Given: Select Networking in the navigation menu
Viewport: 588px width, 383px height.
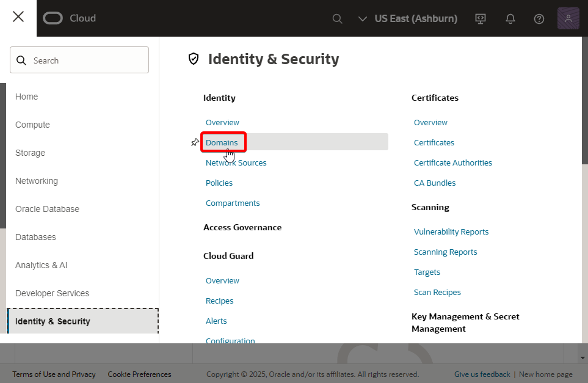Looking at the screenshot, I should (x=37, y=181).
